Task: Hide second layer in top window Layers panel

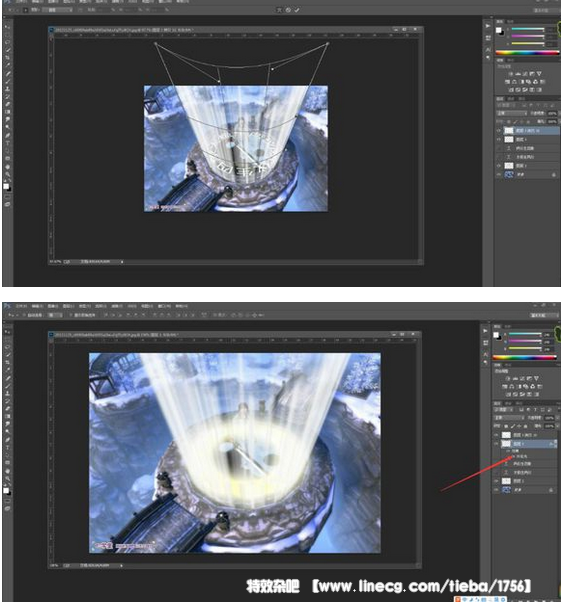Action: pos(499,140)
